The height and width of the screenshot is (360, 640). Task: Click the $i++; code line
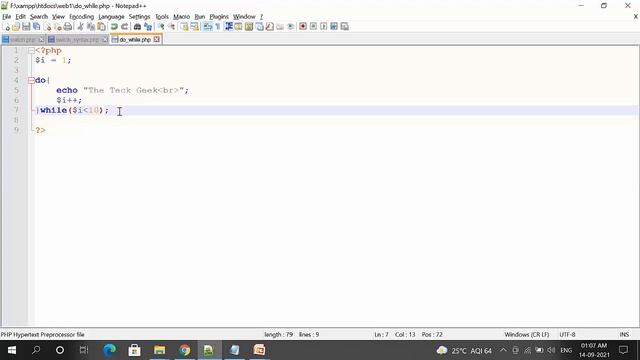pos(69,100)
